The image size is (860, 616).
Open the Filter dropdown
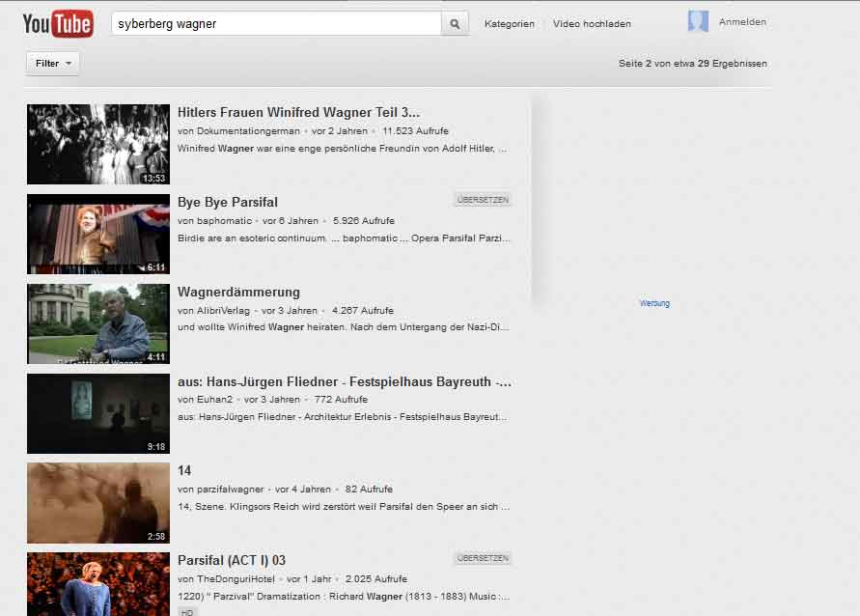pos(52,64)
